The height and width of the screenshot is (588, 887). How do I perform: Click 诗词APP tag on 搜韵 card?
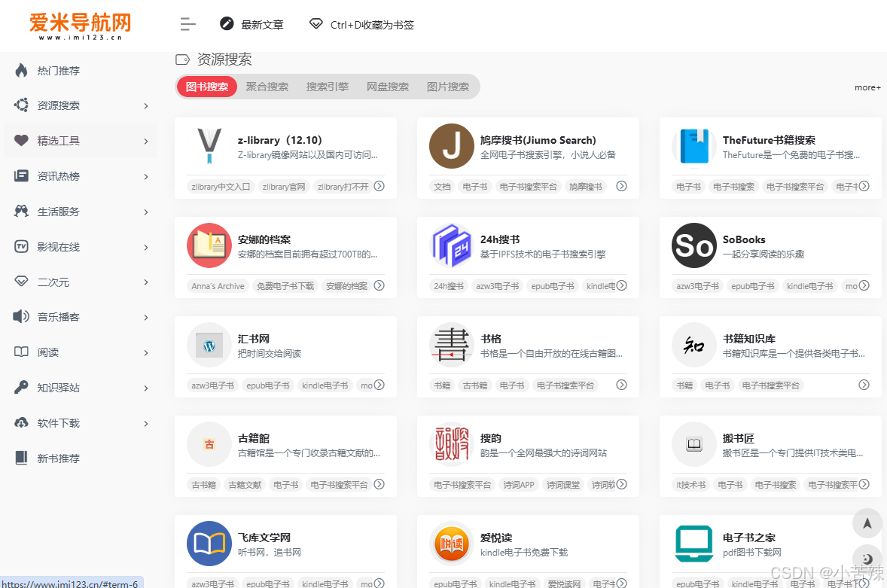coord(519,485)
